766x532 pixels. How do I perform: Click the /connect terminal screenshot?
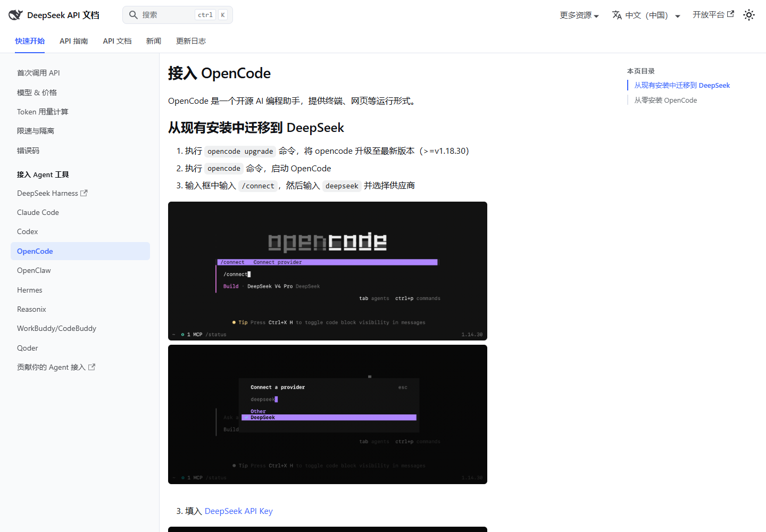coord(328,271)
